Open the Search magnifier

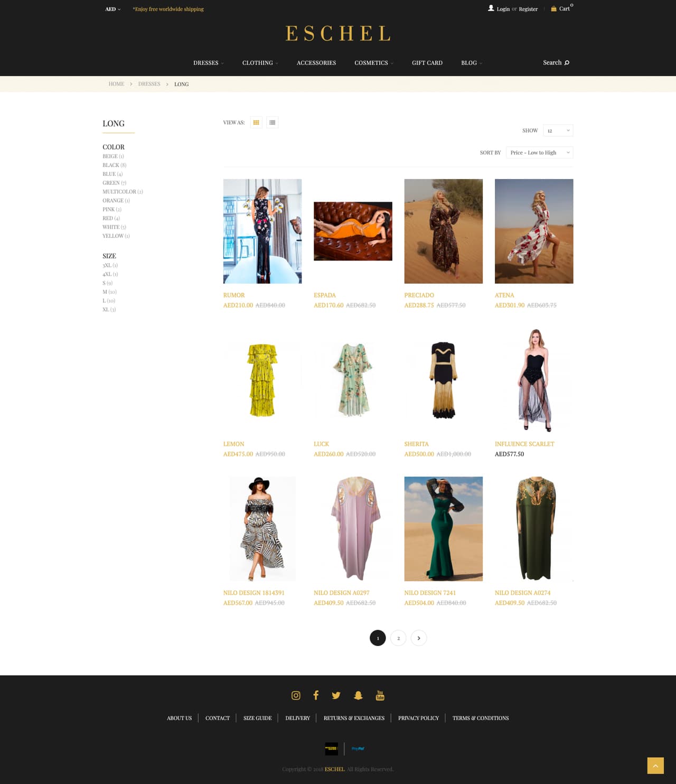click(556, 62)
